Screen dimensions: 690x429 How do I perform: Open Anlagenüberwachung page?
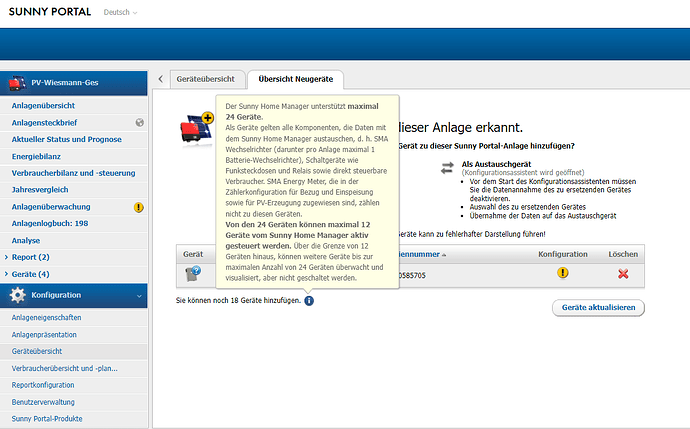click(51, 207)
